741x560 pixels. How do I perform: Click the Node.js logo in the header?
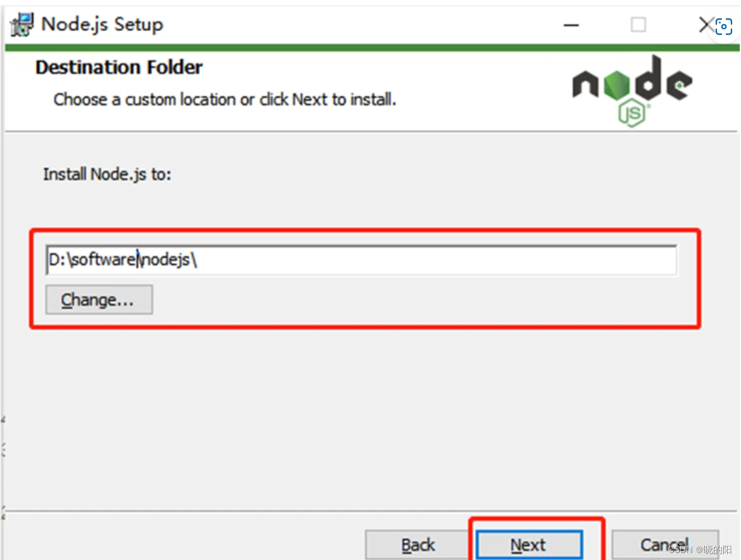pos(632,91)
